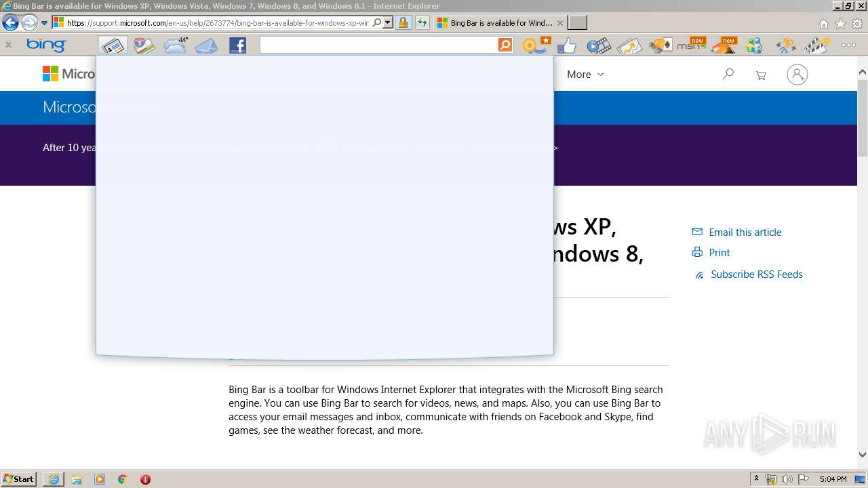Open the Messenger people icon
Image resolution: width=868 pixels, height=488 pixels.
[x=754, y=45]
